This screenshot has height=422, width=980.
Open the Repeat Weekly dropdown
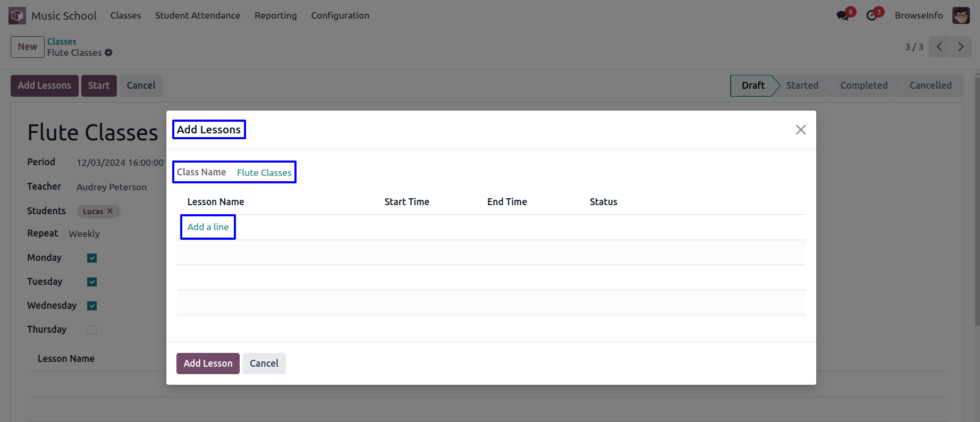pos(84,234)
